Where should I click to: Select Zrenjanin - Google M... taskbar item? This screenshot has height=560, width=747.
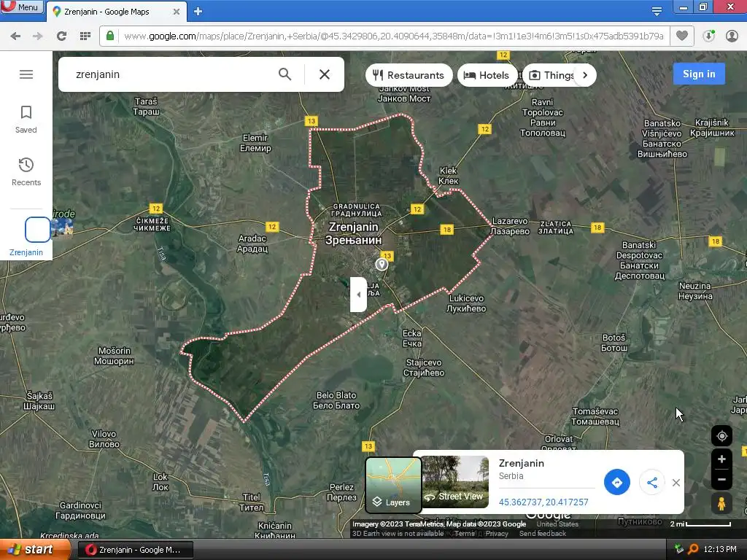click(135, 550)
